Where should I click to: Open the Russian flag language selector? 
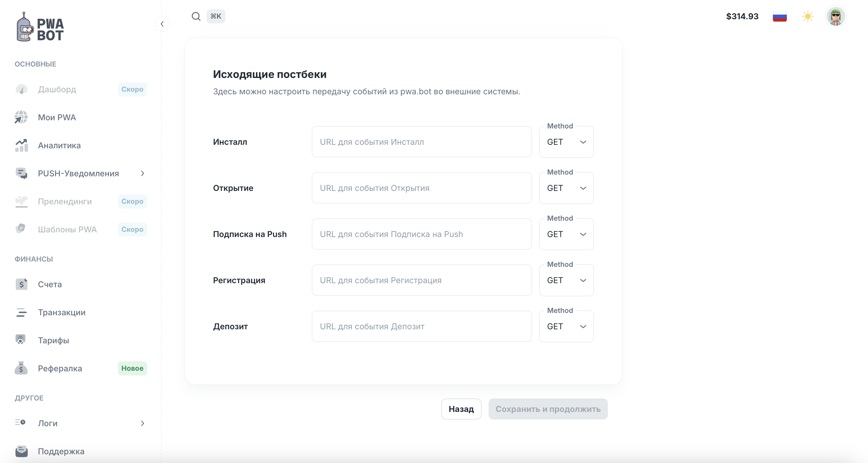[779, 16]
